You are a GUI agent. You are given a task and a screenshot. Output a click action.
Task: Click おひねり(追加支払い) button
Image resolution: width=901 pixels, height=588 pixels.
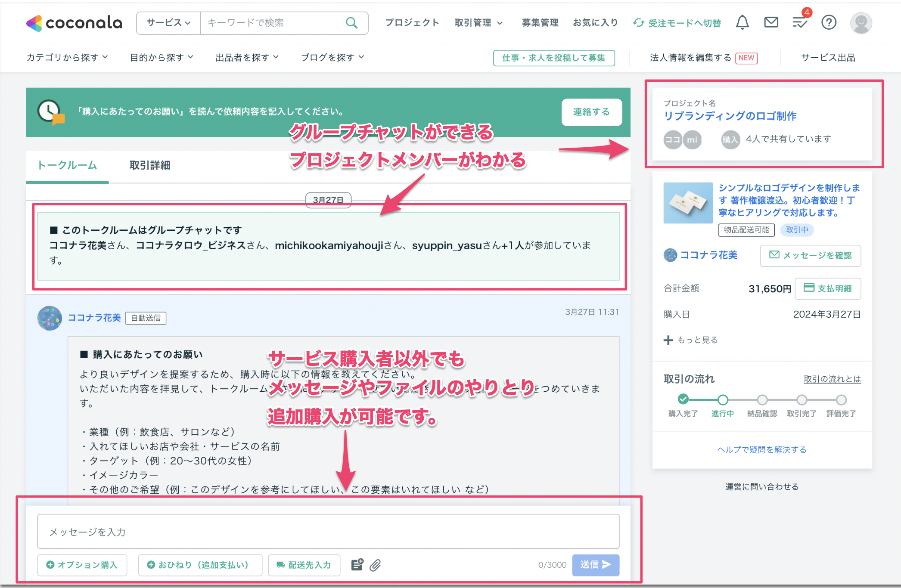[x=200, y=565]
